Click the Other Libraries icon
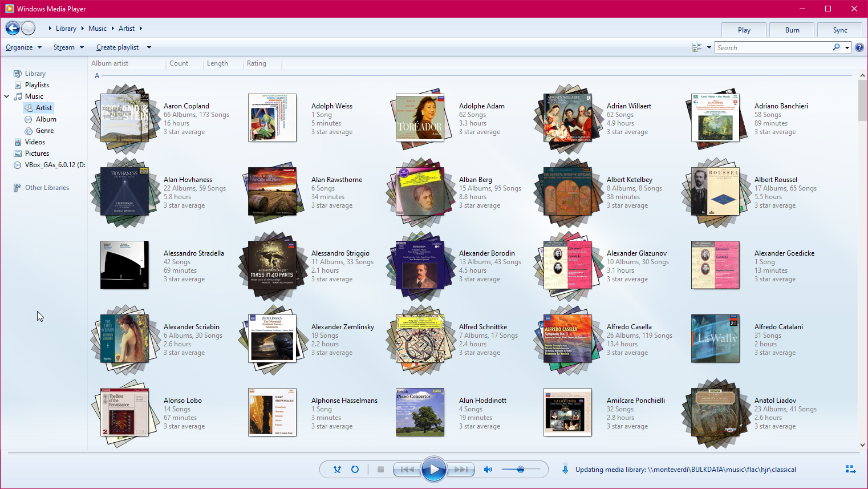868x489 pixels. click(18, 188)
